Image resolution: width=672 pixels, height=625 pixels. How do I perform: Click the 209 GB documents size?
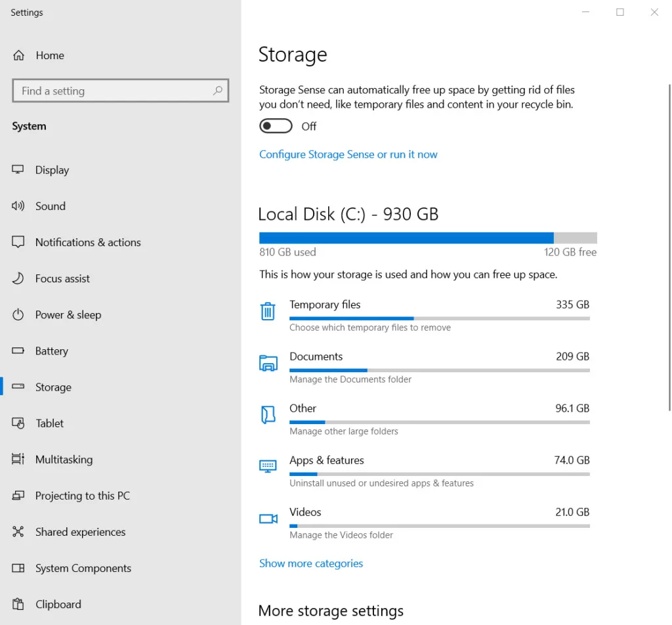pyautogui.click(x=572, y=356)
